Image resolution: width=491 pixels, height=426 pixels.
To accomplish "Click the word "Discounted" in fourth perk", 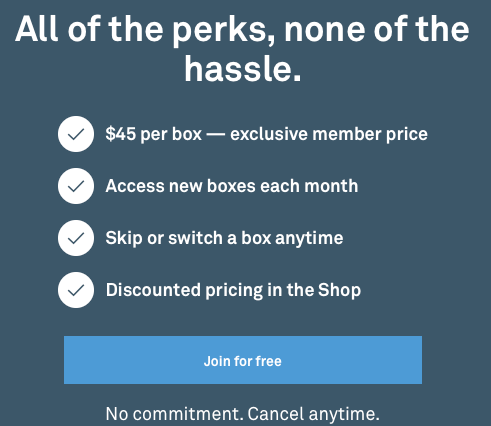I will [153, 290].
